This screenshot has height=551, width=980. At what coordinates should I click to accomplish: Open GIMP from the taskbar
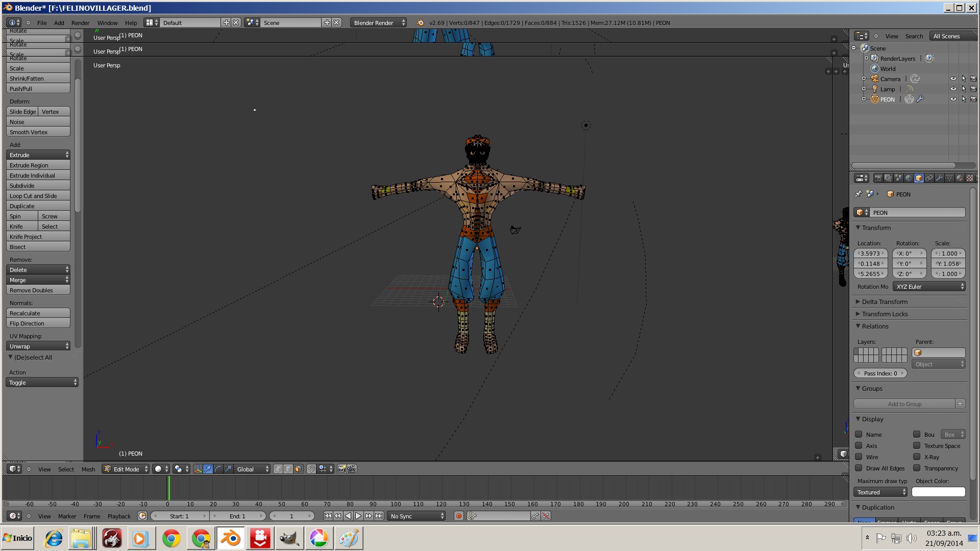pyautogui.click(x=289, y=539)
